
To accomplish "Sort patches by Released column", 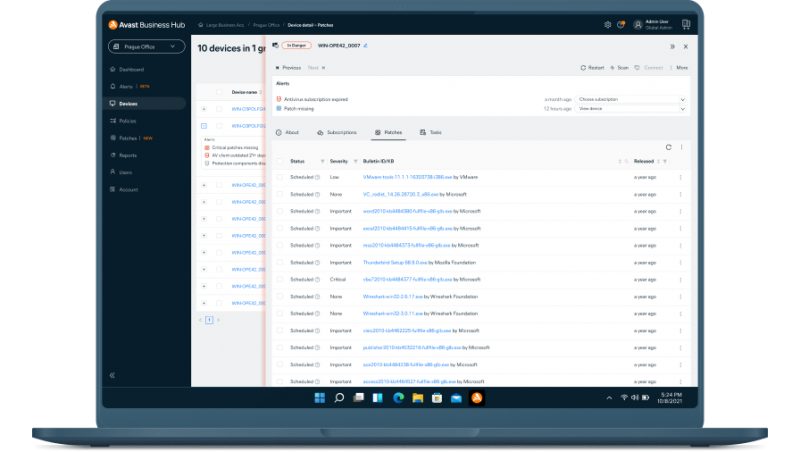I will (658, 162).
